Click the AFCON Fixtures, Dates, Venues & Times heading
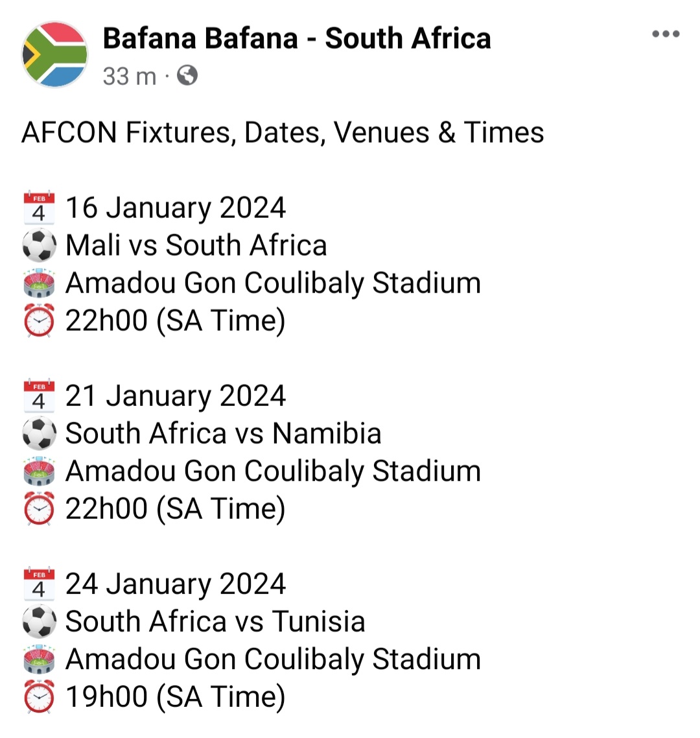Image resolution: width=700 pixels, height=738 pixels. point(283,132)
